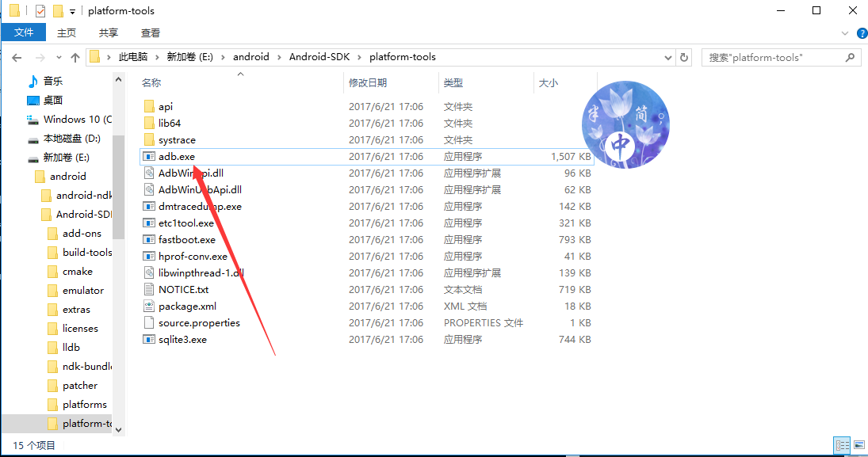
Task: Select add-ons folder in tree
Action: pyautogui.click(x=82, y=234)
